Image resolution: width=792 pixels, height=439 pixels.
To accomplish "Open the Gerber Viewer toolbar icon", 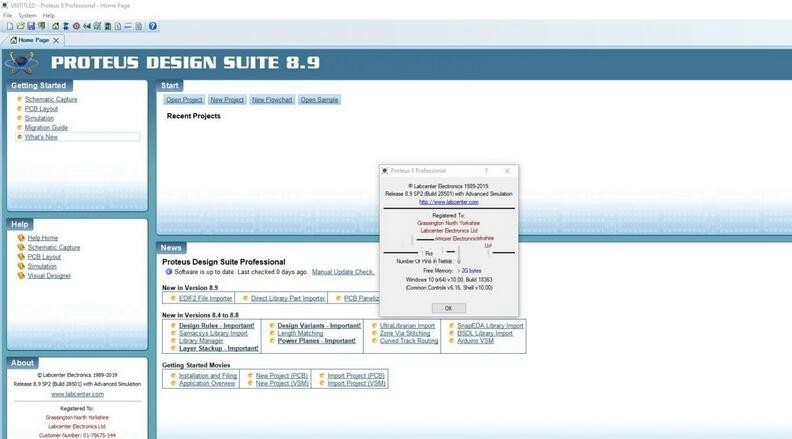I will [x=97, y=26].
